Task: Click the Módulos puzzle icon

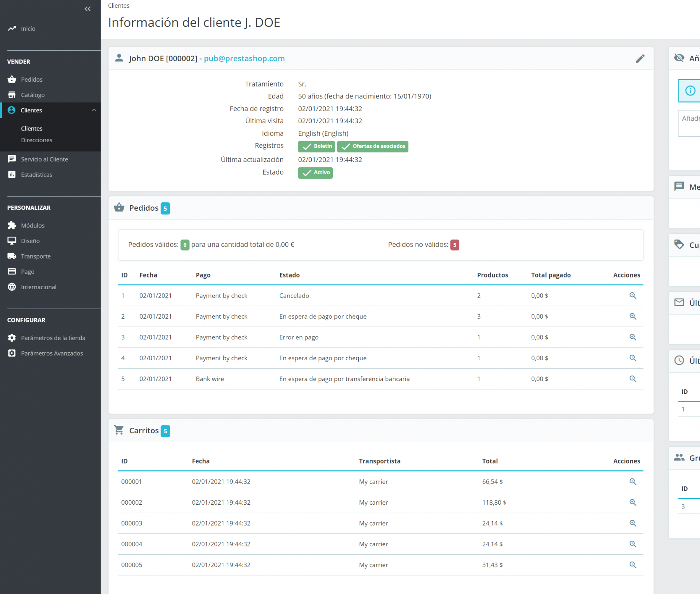Action: pyautogui.click(x=12, y=225)
